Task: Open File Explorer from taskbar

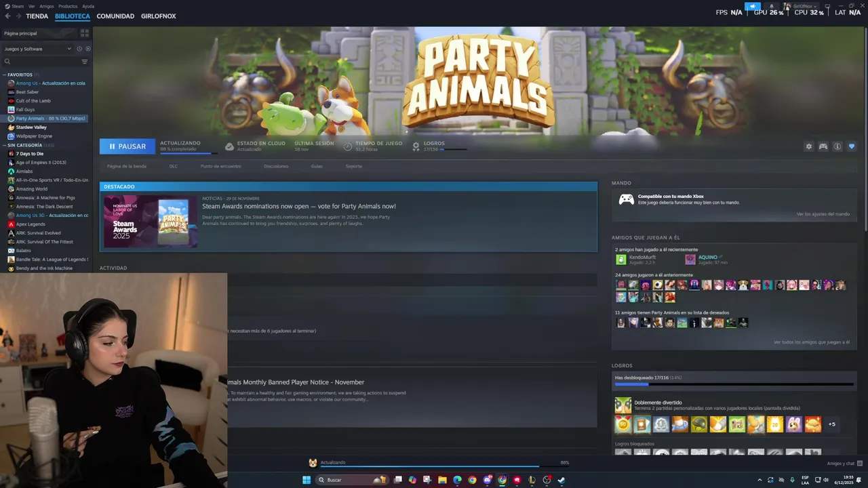Action: coord(442,480)
